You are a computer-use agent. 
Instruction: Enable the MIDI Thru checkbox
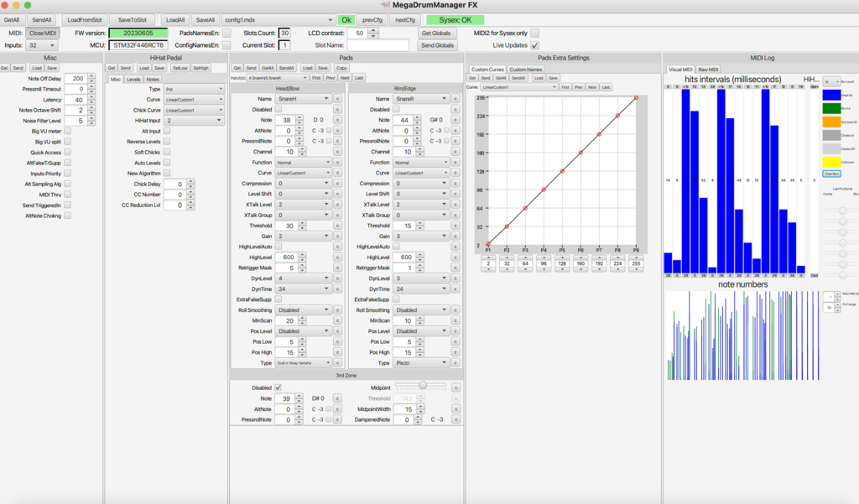click(x=67, y=195)
